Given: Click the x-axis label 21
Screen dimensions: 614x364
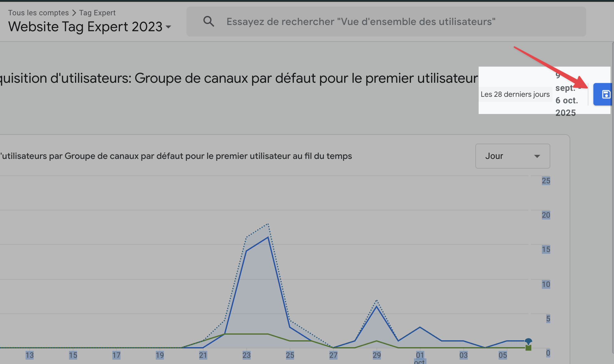Looking at the screenshot, I should (203, 355).
